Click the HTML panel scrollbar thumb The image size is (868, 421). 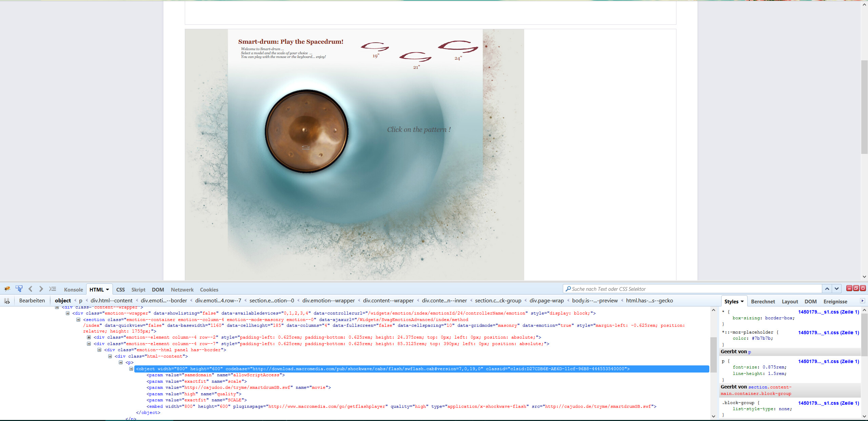[713, 355]
